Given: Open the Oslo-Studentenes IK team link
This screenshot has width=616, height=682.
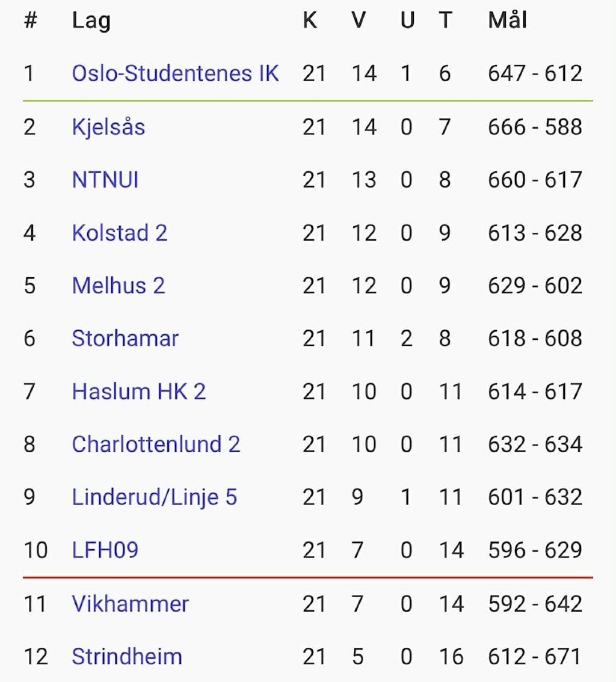Looking at the screenshot, I should [175, 74].
